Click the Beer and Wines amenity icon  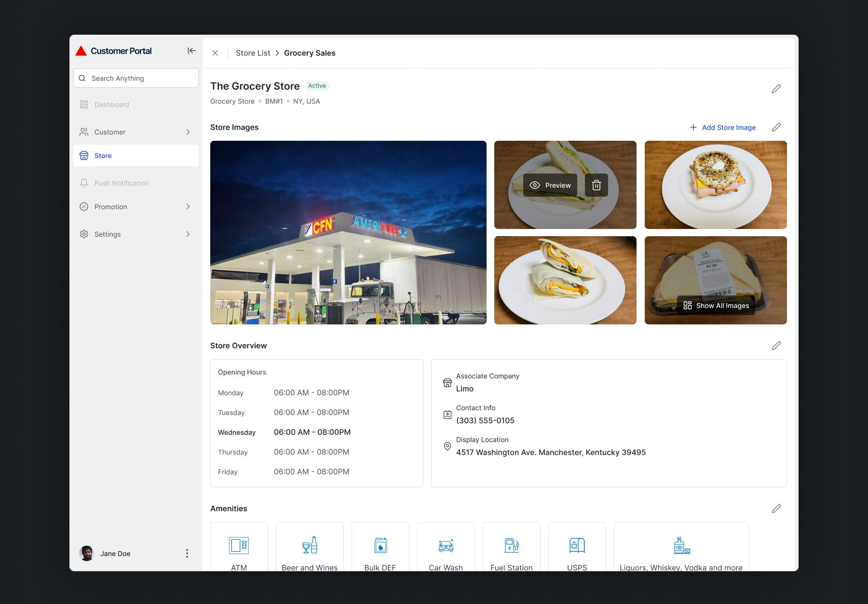[310, 545]
